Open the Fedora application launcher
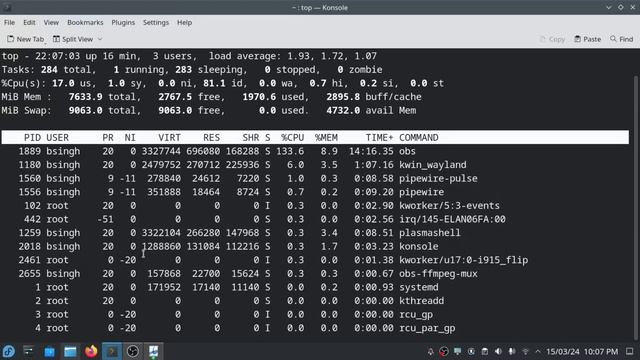 pyautogui.click(x=9, y=351)
